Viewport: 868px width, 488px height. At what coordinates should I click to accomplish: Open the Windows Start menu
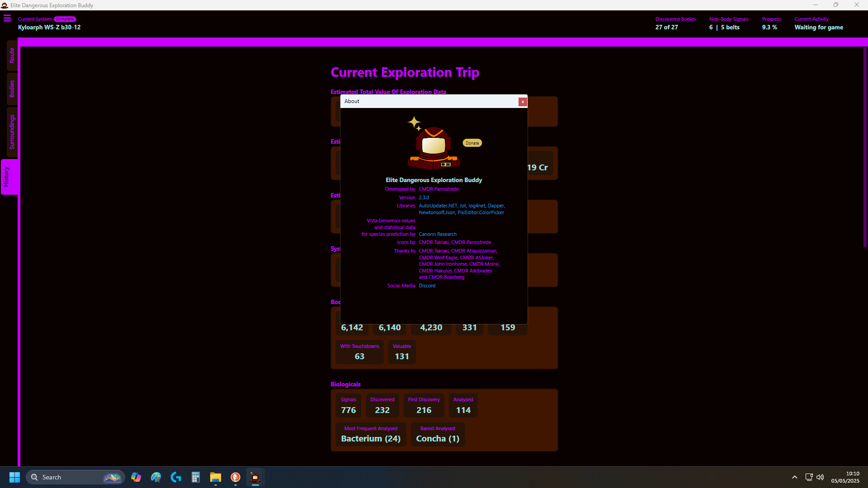click(x=14, y=477)
